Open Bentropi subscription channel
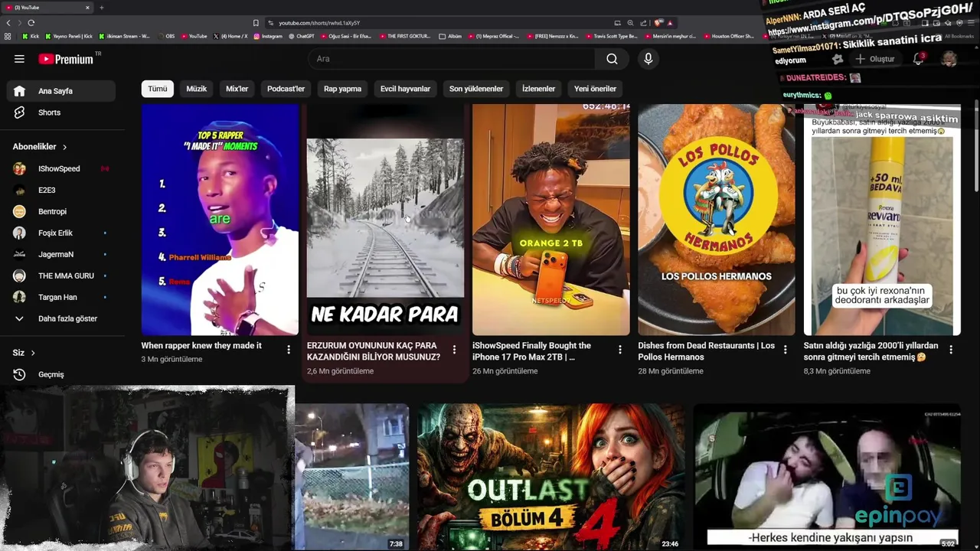 (x=61, y=211)
